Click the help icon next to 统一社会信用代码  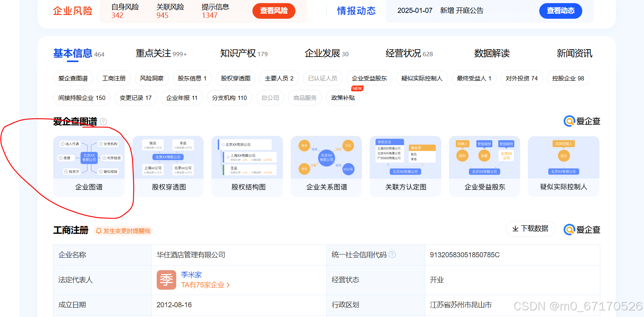pos(392,255)
